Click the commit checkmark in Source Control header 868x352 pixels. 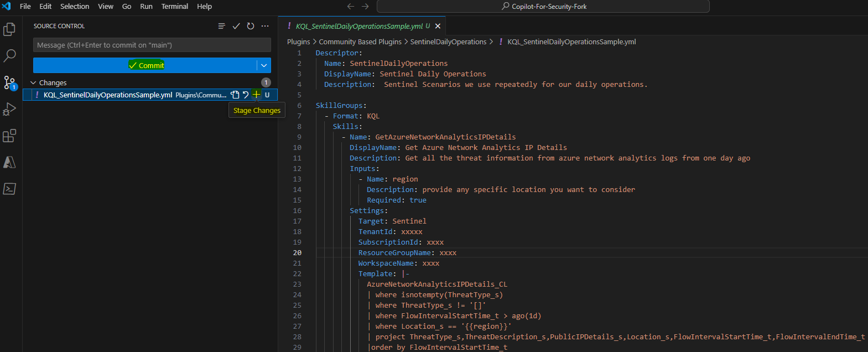point(236,26)
